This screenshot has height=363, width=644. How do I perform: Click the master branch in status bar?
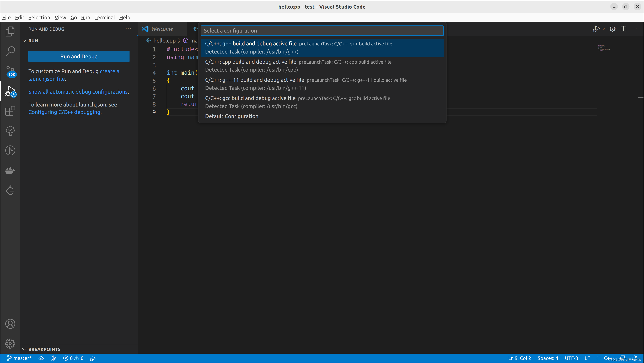(19, 358)
